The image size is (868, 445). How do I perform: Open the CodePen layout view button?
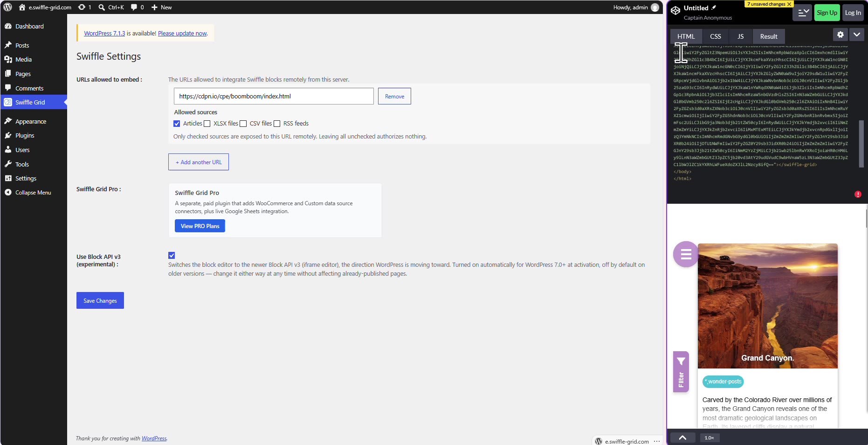point(802,13)
